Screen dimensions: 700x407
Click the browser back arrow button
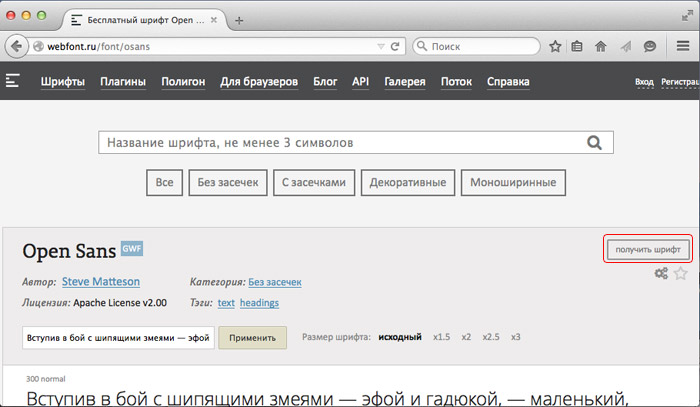(x=17, y=46)
